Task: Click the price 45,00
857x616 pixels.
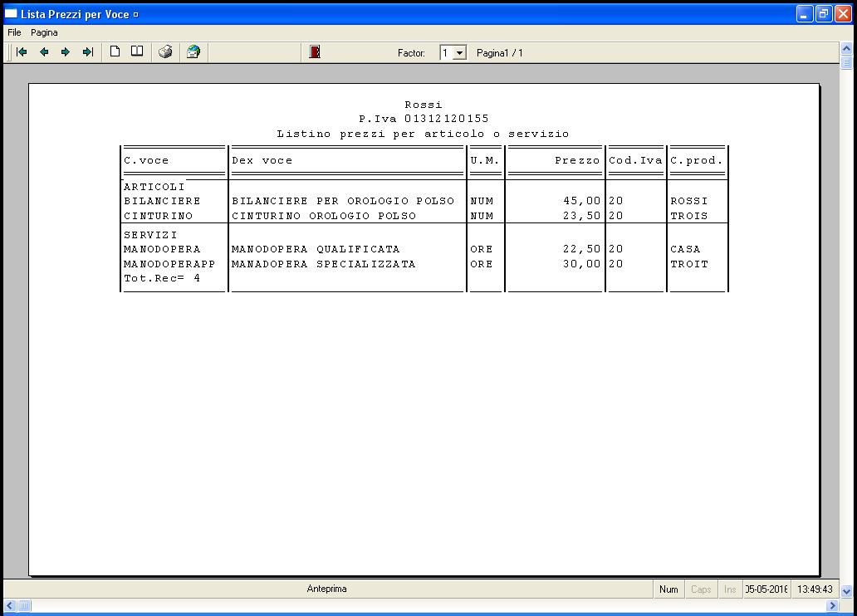Action: coord(581,201)
